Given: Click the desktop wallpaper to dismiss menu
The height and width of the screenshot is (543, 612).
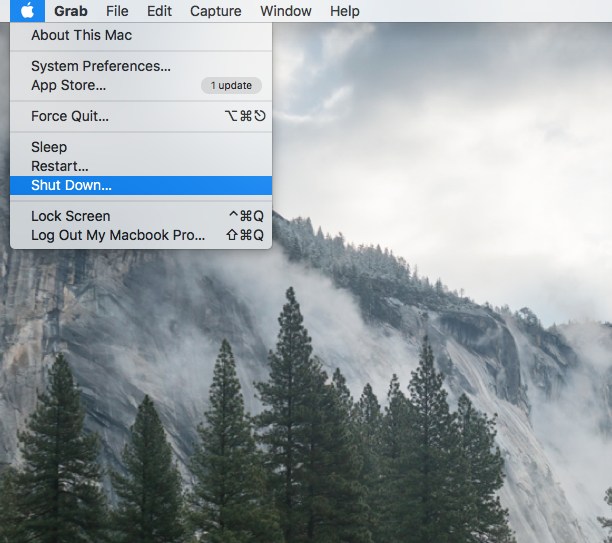Looking at the screenshot, I should 441,156.
